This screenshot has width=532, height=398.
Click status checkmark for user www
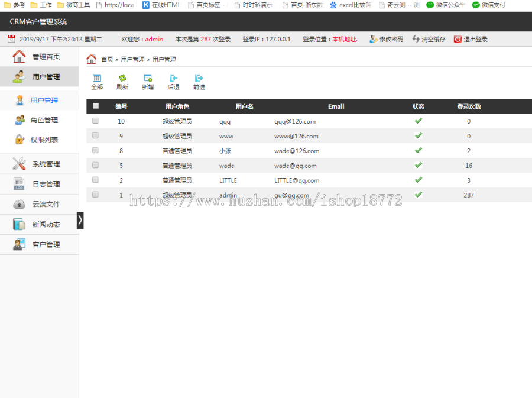tap(419, 135)
